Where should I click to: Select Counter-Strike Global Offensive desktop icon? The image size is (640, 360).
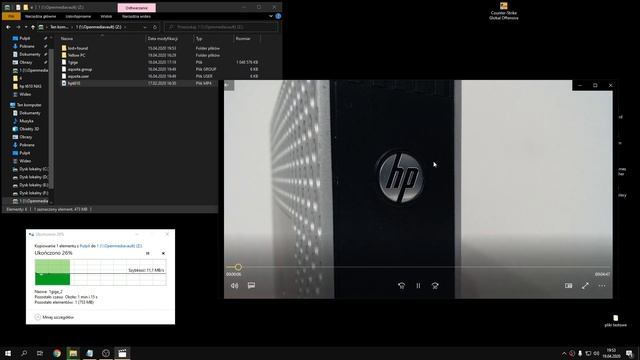(x=504, y=11)
